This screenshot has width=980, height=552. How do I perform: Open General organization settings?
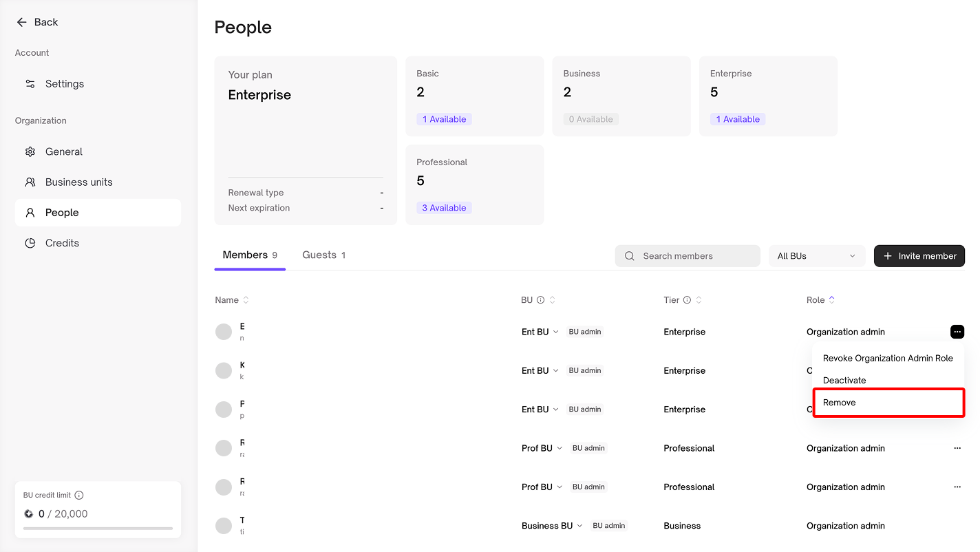coord(63,151)
